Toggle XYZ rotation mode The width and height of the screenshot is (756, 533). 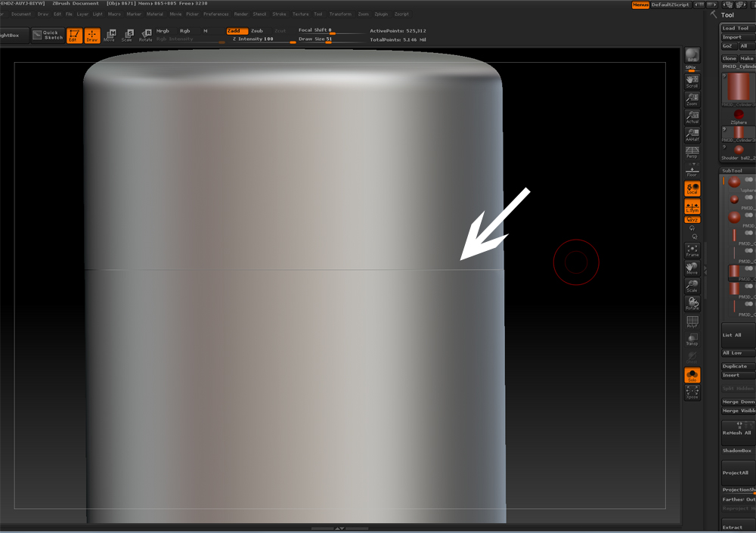(692, 220)
